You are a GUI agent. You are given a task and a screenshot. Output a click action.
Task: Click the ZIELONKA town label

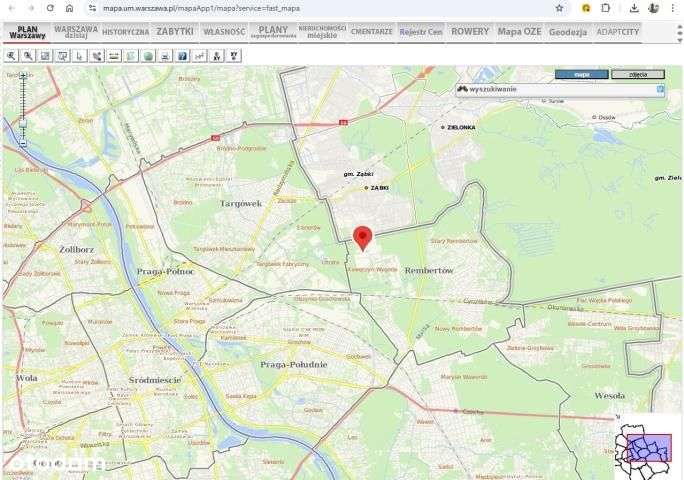(461, 127)
